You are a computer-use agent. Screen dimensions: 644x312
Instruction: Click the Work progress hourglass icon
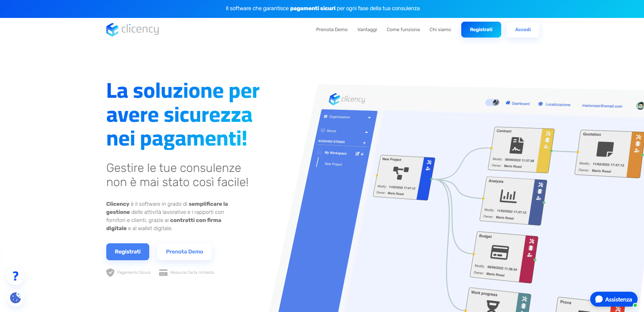(492, 306)
